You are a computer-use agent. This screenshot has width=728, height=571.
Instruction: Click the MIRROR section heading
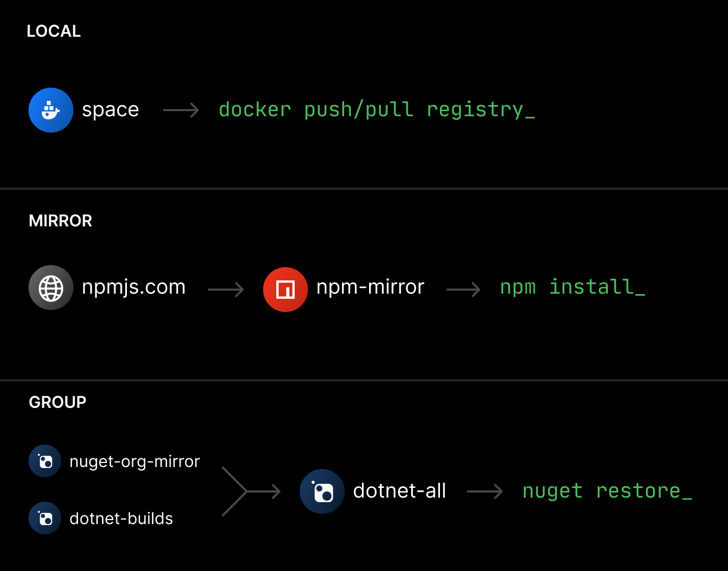tap(60, 221)
